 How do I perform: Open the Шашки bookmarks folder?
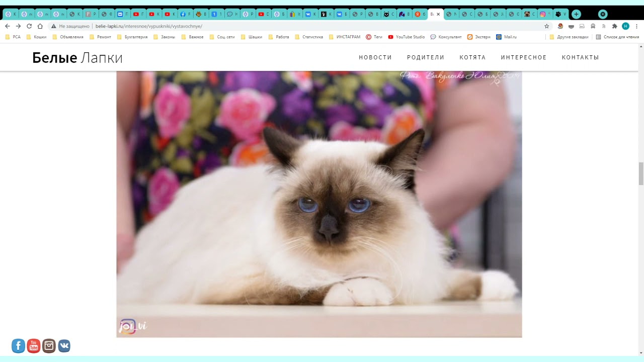tap(252, 37)
